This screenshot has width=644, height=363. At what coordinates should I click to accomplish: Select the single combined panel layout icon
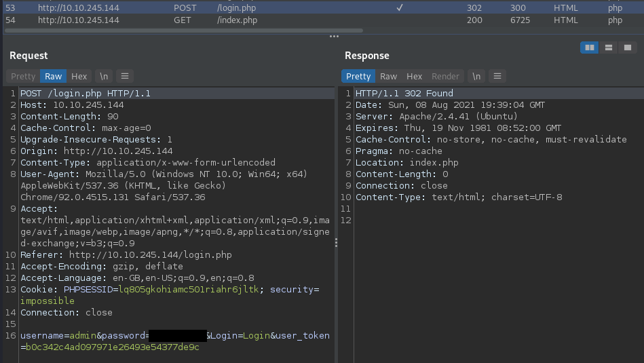click(x=628, y=47)
